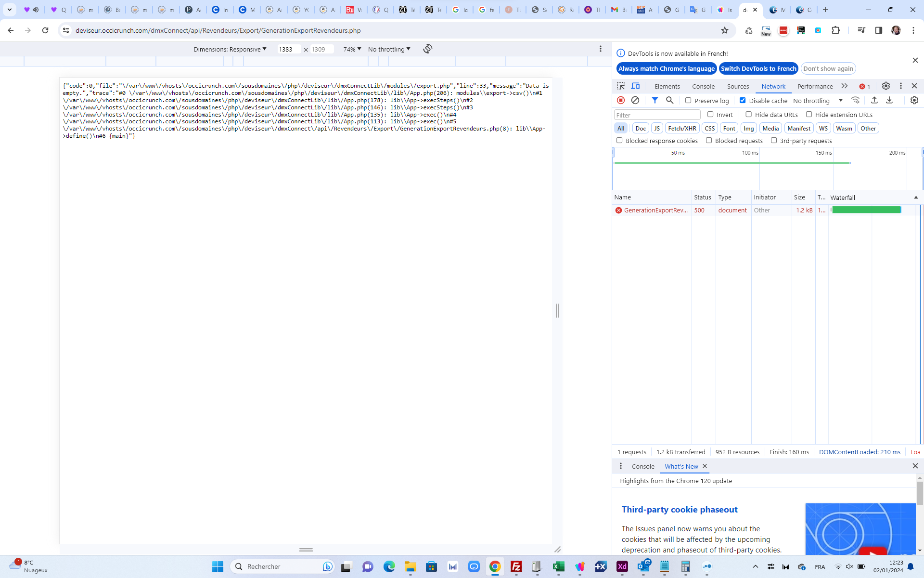Check the Invert filter checkbox
The image size is (924, 578).
click(710, 114)
